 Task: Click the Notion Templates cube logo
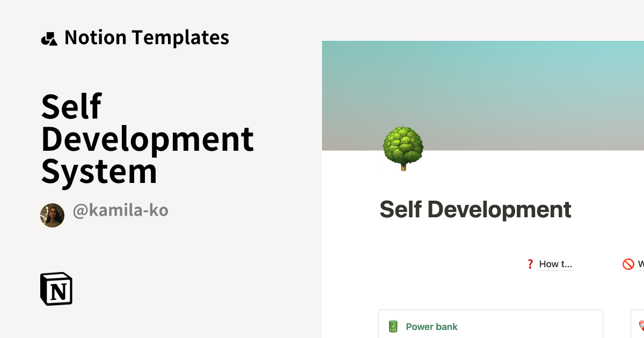(49, 38)
